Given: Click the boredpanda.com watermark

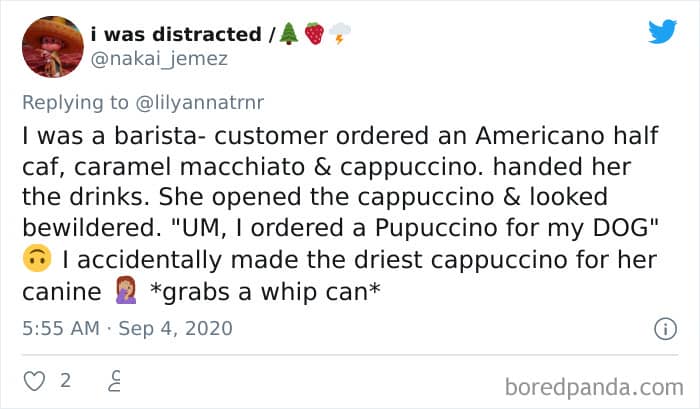Looking at the screenshot, I should click(x=594, y=387).
